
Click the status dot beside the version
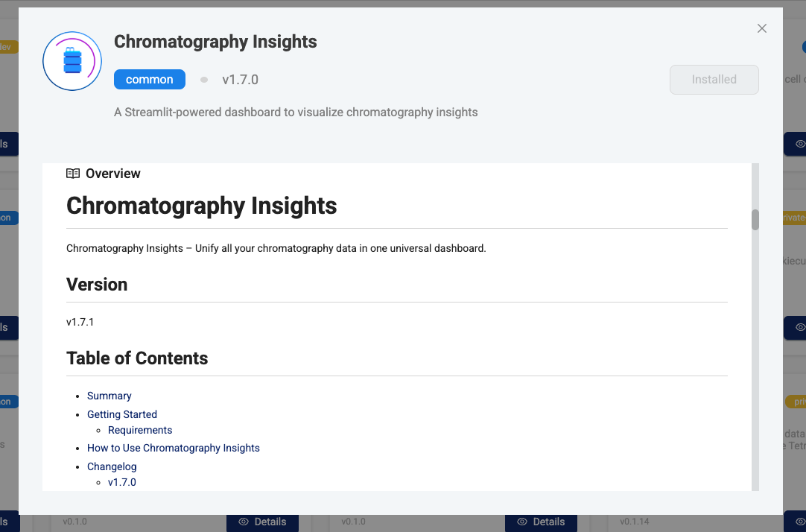pyautogui.click(x=204, y=80)
